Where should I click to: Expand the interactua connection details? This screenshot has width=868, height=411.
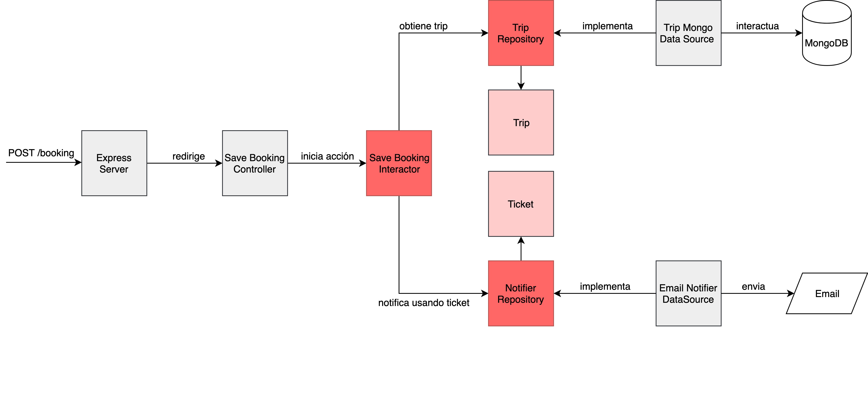pos(752,25)
